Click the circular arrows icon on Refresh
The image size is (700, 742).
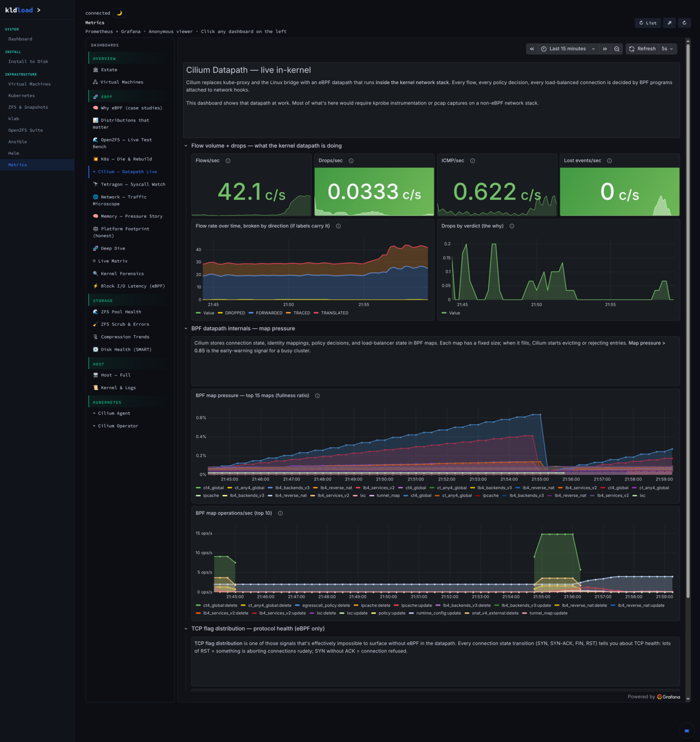pyautogui.click(x=632, y=49)
